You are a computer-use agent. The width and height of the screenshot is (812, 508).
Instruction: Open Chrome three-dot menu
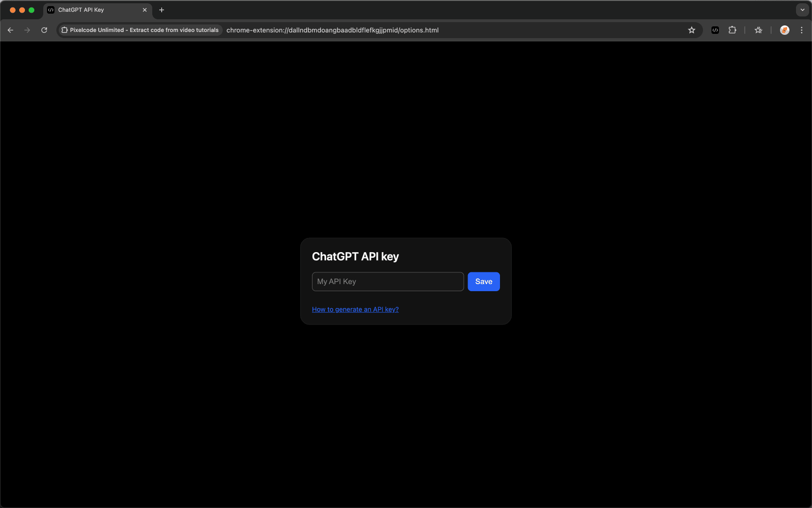[x=802, y=30]
